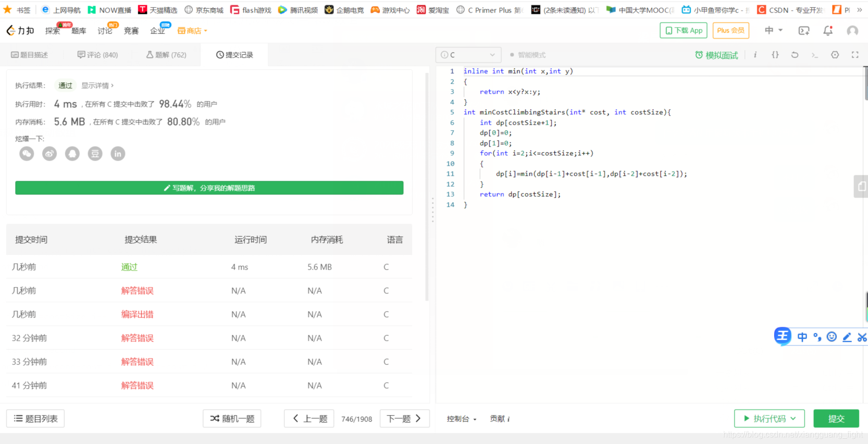This screenshot has width=868, height=444.
Task: Click code line 11 in editor
Action: tap(591, 174)
